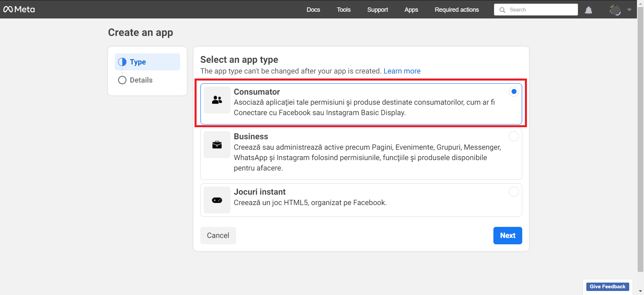Image resolution: width=644 pixels, height=295 pixels.
Task: Click the Jocuri instant title text
Action: pos(260,192)
